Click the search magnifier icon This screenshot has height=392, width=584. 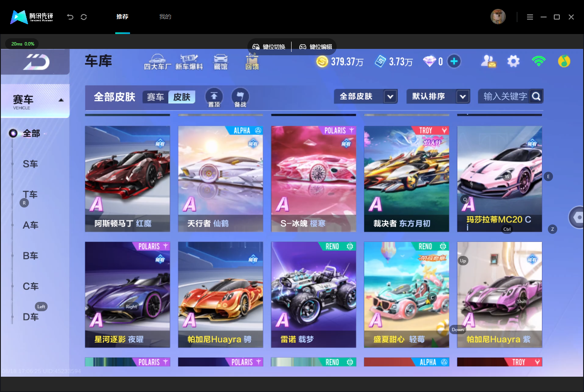tap(536, 97)
